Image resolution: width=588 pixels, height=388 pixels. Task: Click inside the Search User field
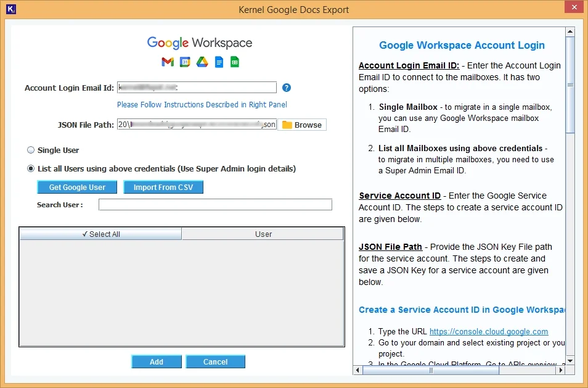pos(214,204)
